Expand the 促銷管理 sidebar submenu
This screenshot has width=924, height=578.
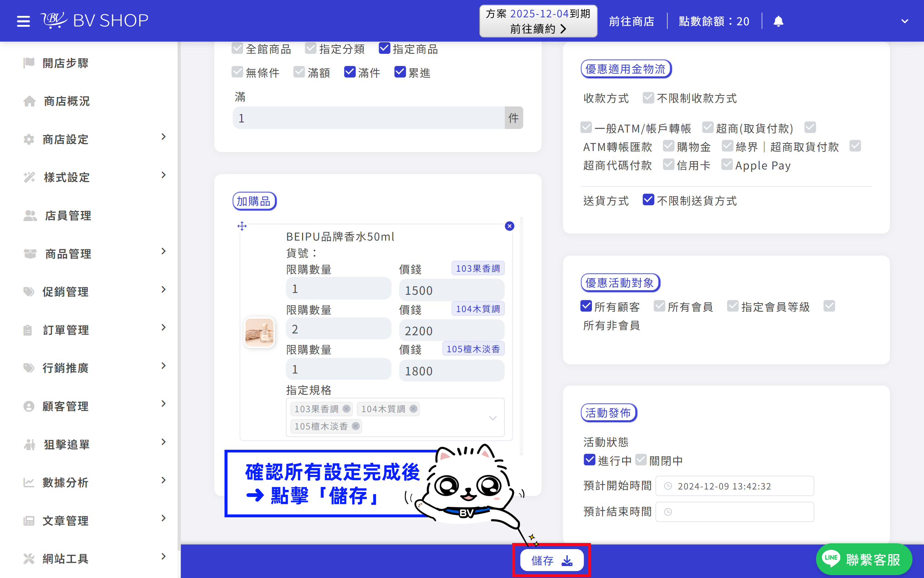[164, 289]
